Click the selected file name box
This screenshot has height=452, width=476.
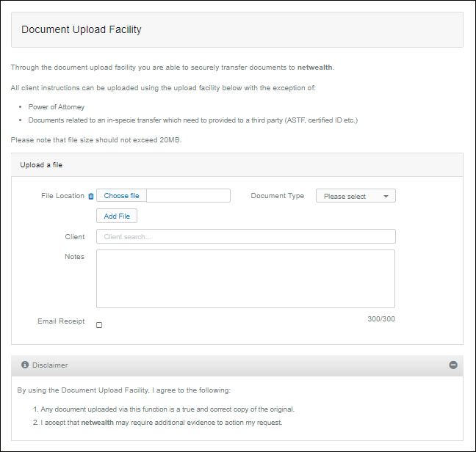[x=189, y=196]
